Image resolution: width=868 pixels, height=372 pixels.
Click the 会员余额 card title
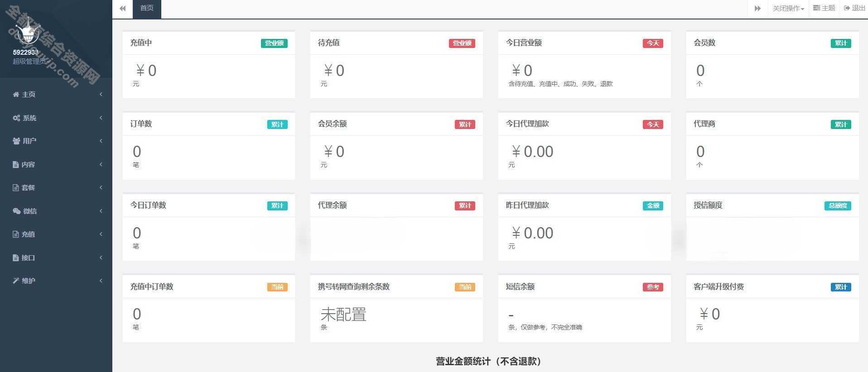click(x=332, y=124)
